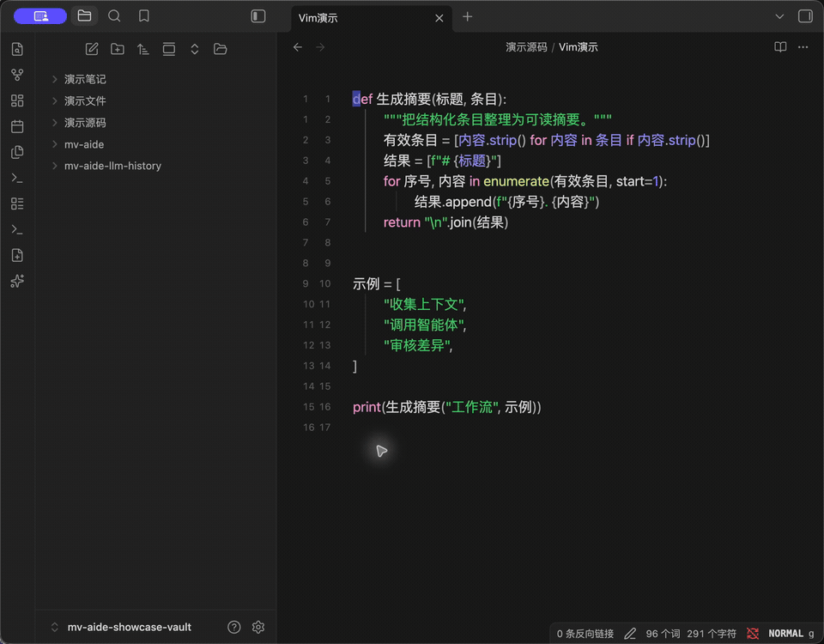This screenshot has width=824, height=644.
Task: Switch to reading view book icon
Action: [x=780, y=47]
